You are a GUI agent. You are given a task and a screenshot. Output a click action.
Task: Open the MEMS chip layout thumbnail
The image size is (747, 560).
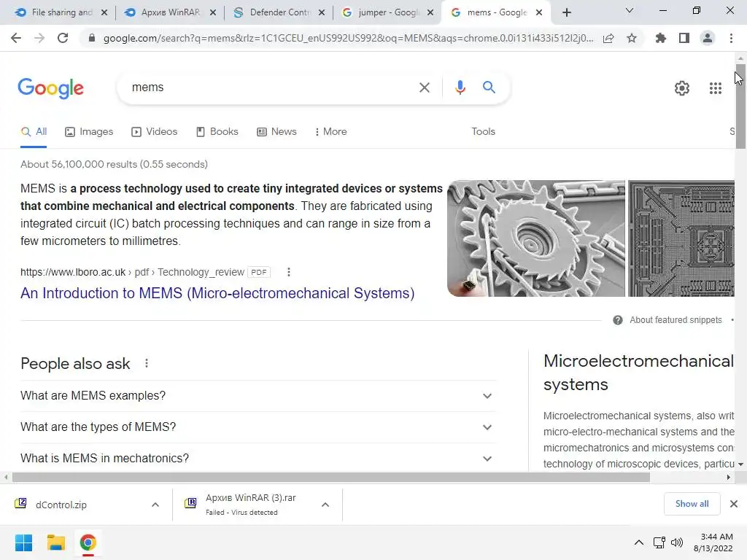click(x=681, y=238)
